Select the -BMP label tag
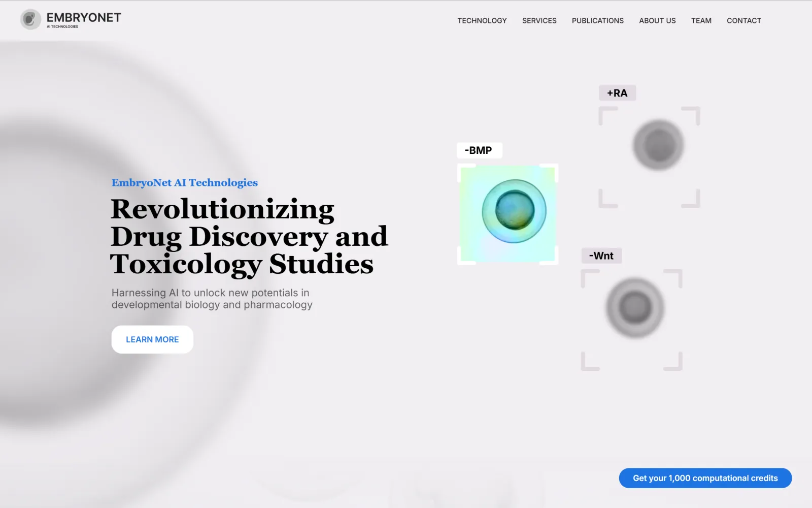 [x=480, y=150]
